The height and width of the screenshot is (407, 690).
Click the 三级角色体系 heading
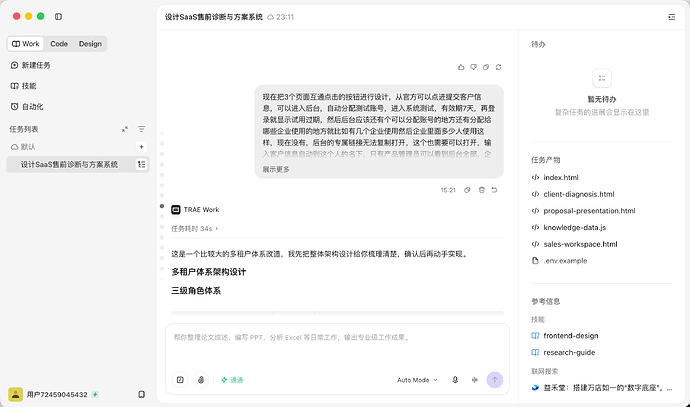click(196, 291)
